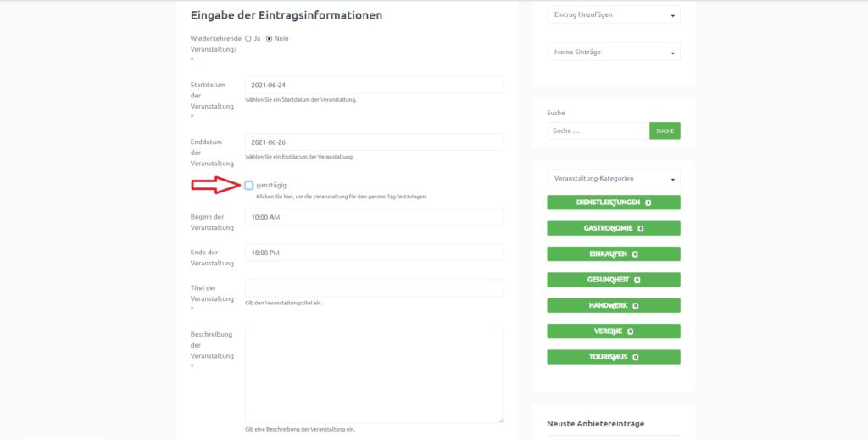Open the GESUNDHEIT category

(x=614, y=280)
